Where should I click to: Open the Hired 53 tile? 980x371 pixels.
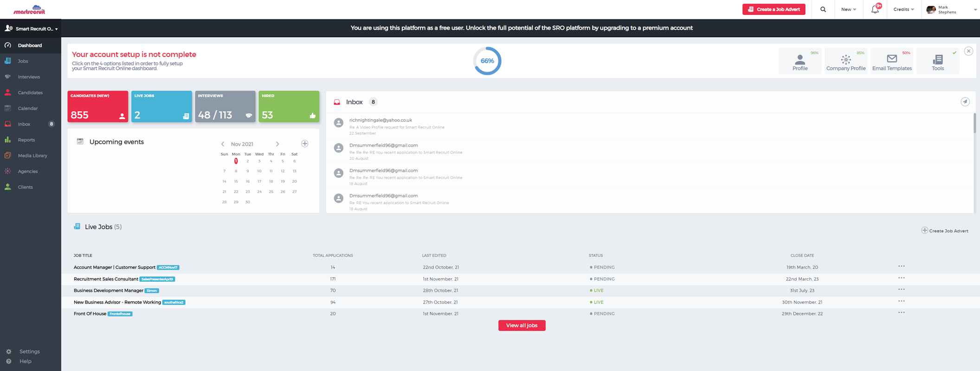click(x=289, y=106)
